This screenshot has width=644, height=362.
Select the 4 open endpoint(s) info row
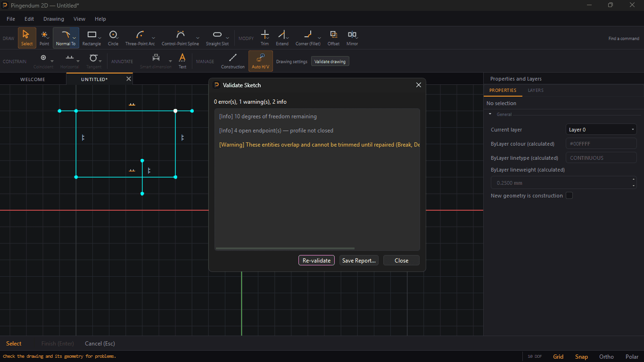[x=317, y=131]
